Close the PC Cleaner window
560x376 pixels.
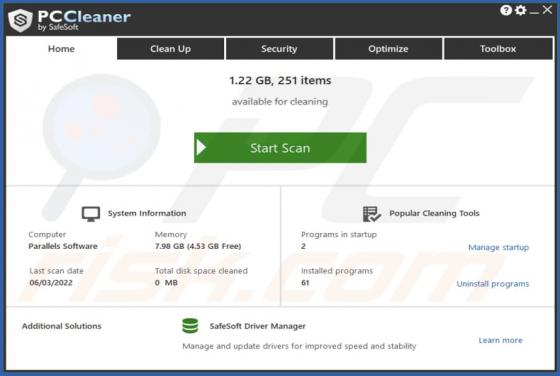pyautogui.click(x=547, y=10)
